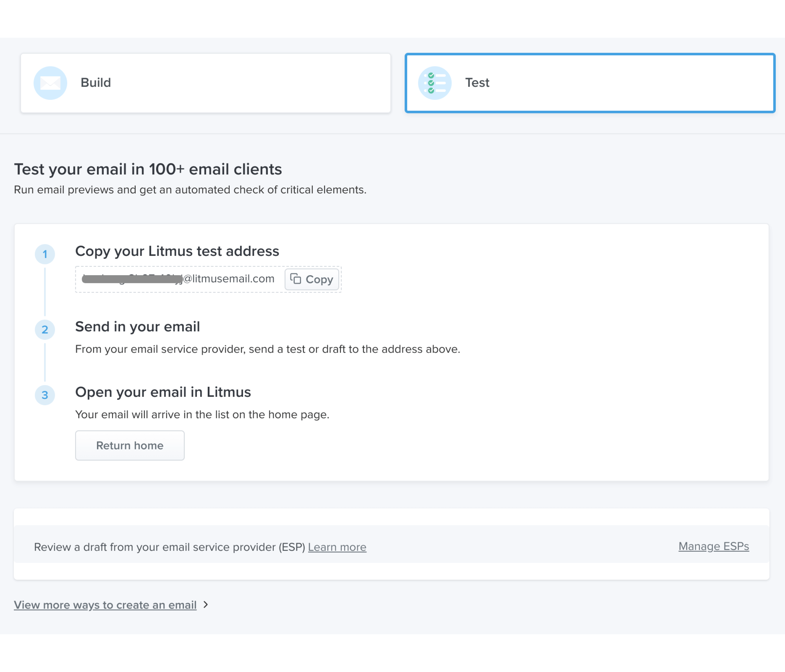Click the Send in your email heading

pos(137,326)
